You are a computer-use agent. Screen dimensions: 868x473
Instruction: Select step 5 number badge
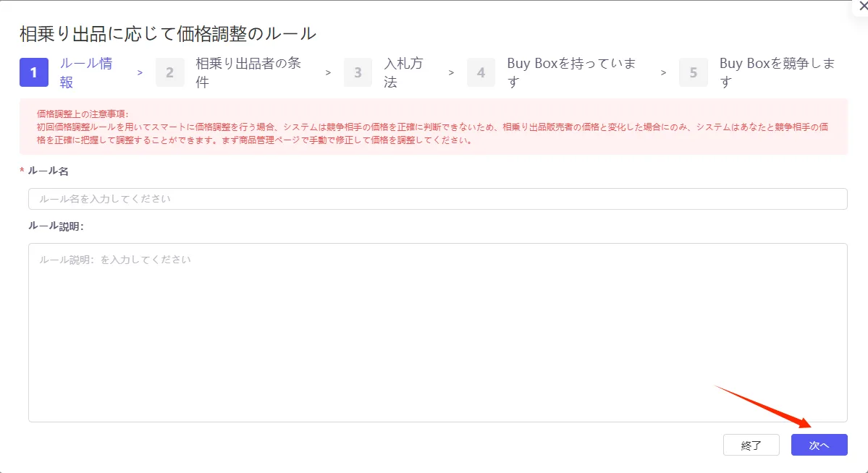pos(693,72)
